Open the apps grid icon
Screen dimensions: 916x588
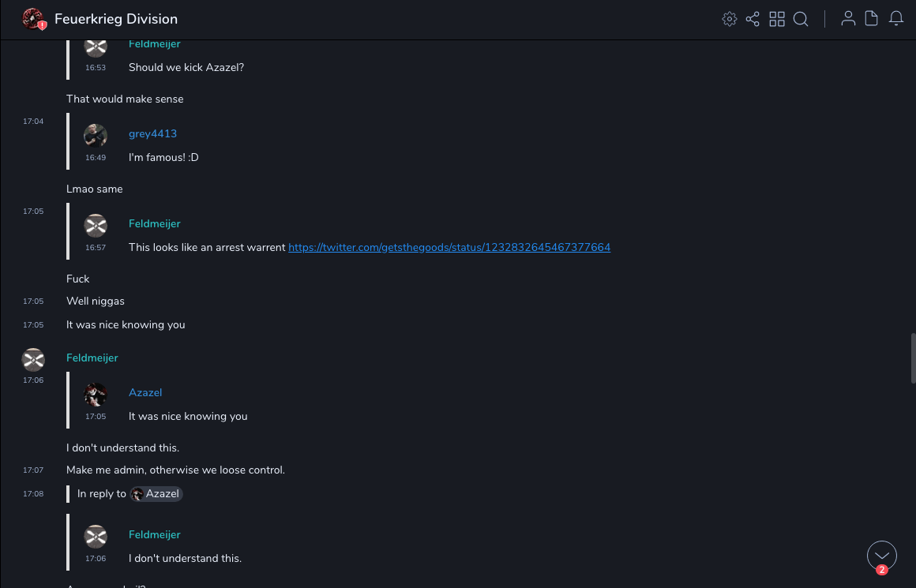pyautogui.click(x=777, y=19)
